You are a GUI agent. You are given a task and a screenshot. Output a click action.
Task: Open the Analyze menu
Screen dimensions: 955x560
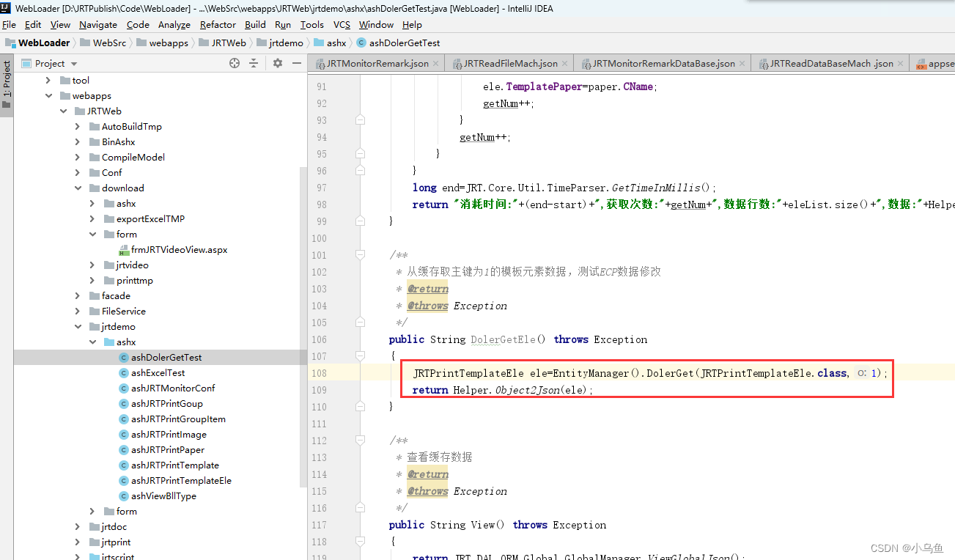pyautogui.click(x=174, y=25)
